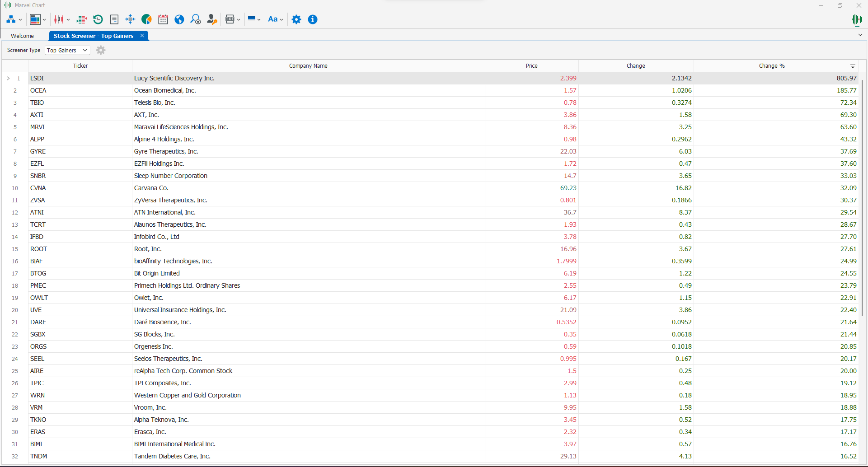Click the blue theme flag icon
868x467 pixels.
click(252, 19)
